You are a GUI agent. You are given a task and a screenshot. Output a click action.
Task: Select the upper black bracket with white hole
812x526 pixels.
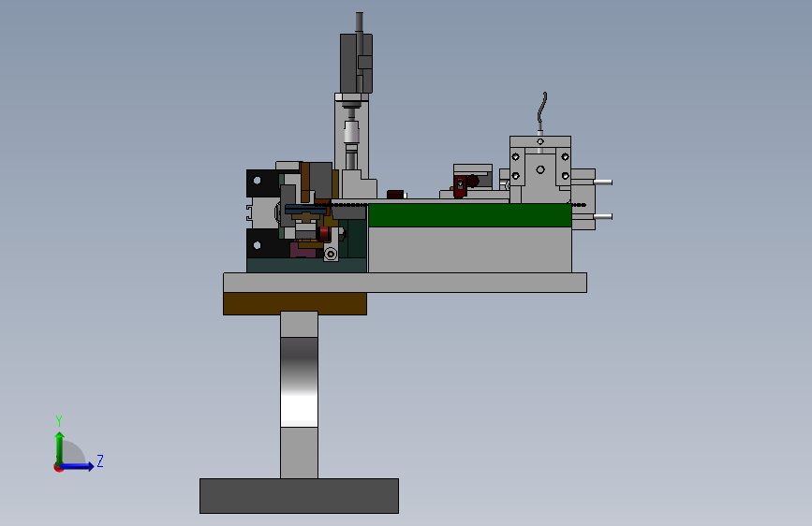[x=262, y=183]
